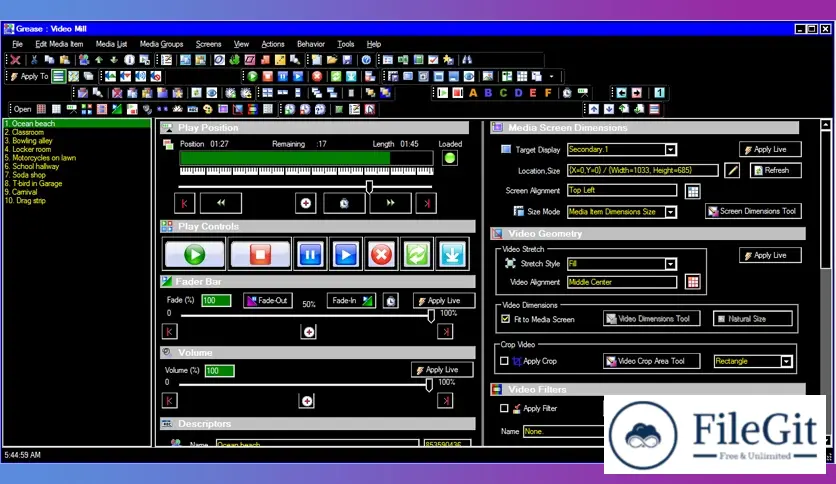Click the green up-arrow move item icon
This screenshot has width=836, height=484.
[x=99, y=60]
